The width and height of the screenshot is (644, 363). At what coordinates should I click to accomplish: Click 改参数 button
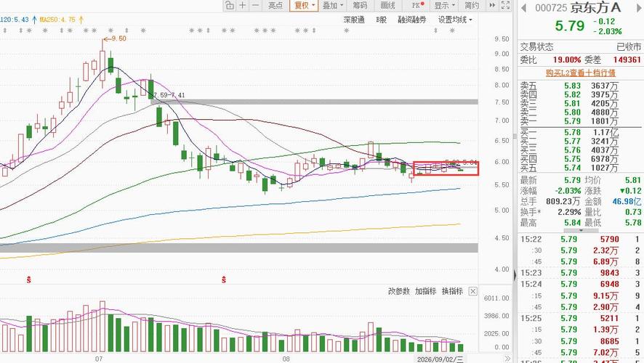(398, 291)
